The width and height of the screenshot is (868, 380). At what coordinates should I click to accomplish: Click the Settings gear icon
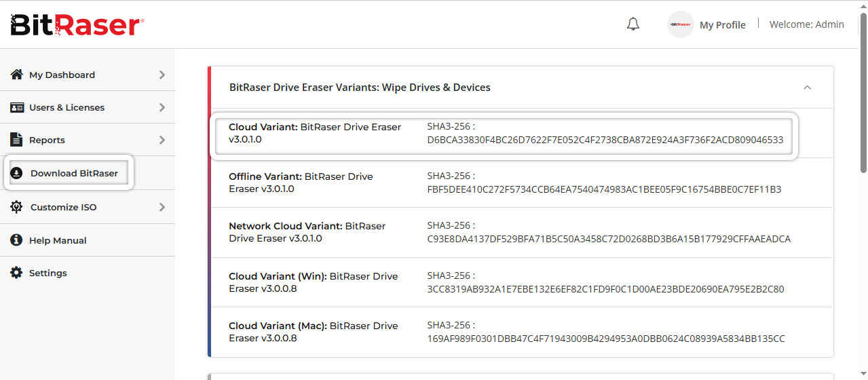tap(17, 273)
